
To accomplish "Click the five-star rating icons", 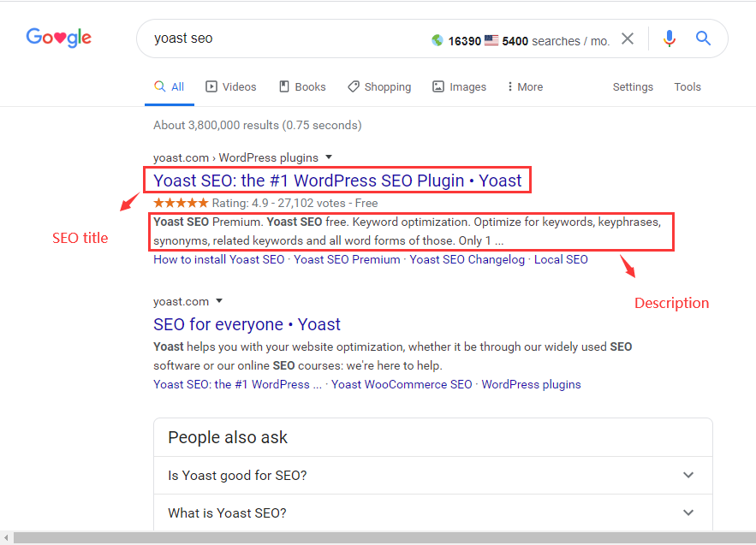I will (181, 203).
